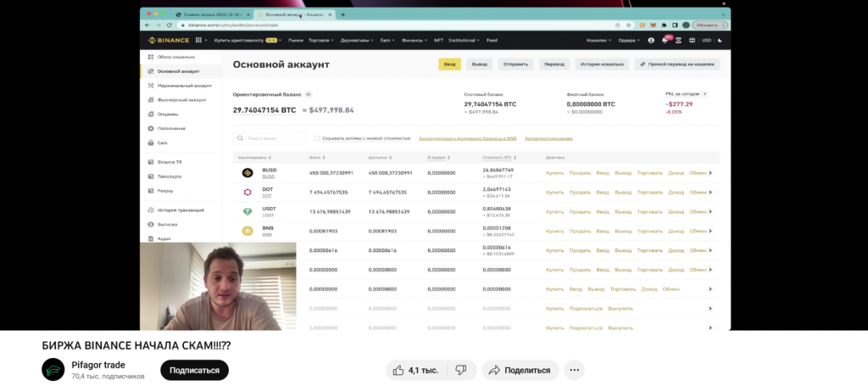Toggle dark mode moon icon in header
868x386 pixels.
(x=720, y=40)
